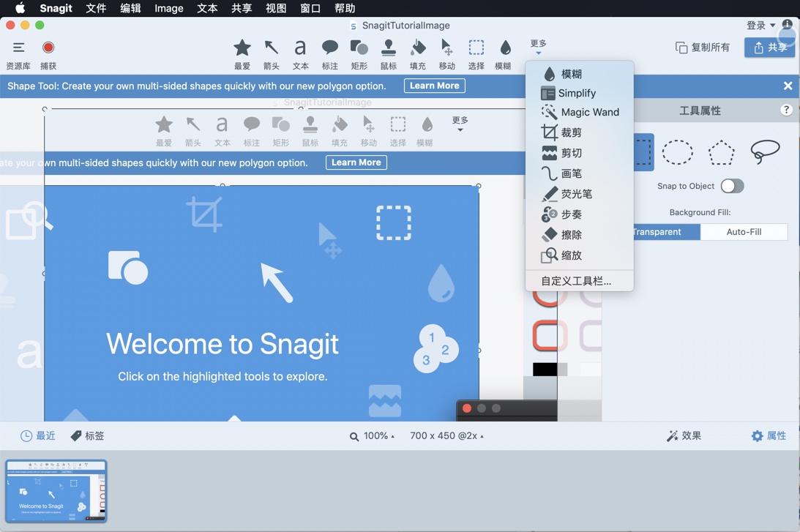Choose Magic Wand from the menu
The image size is (800, 532).
pos(580,112)
